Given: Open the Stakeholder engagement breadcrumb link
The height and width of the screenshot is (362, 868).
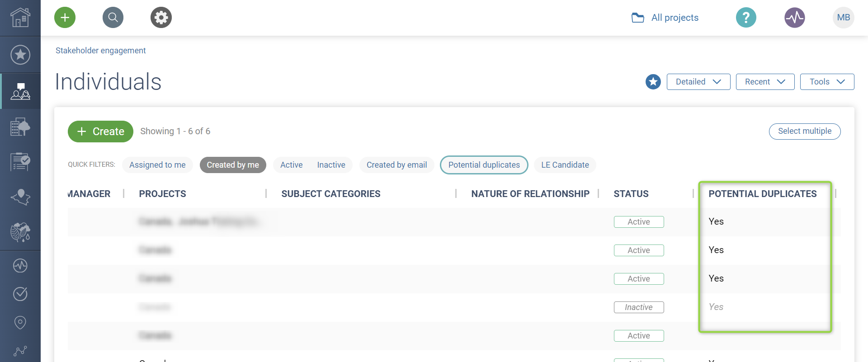Looking at the screenshot, I should pyautogui.click(x=100, y=51).
